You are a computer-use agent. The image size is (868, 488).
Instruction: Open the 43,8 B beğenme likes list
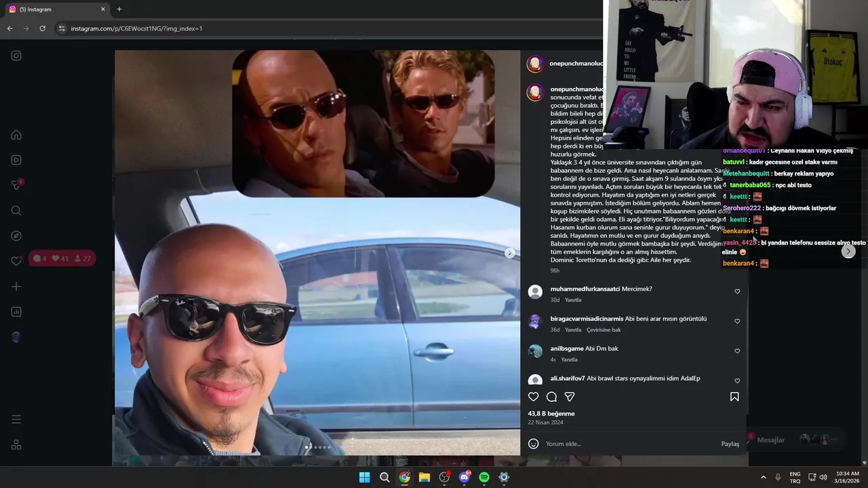pyautogui.click(x=551, y=413)
